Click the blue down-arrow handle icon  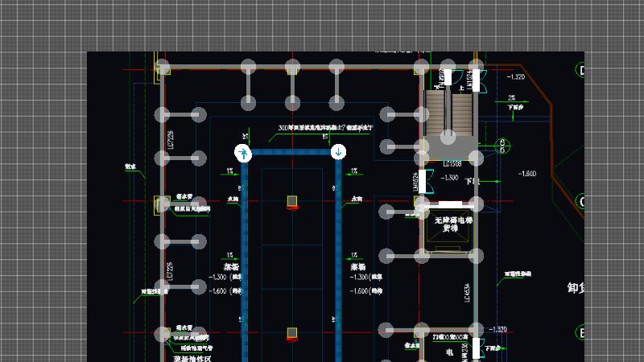339,151
